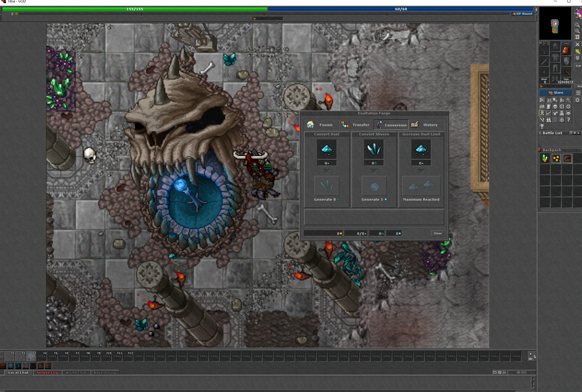The height and width of the screenshot is (392, 582).
Task: Click the rope item in Backpack
Action: (567, 158)
